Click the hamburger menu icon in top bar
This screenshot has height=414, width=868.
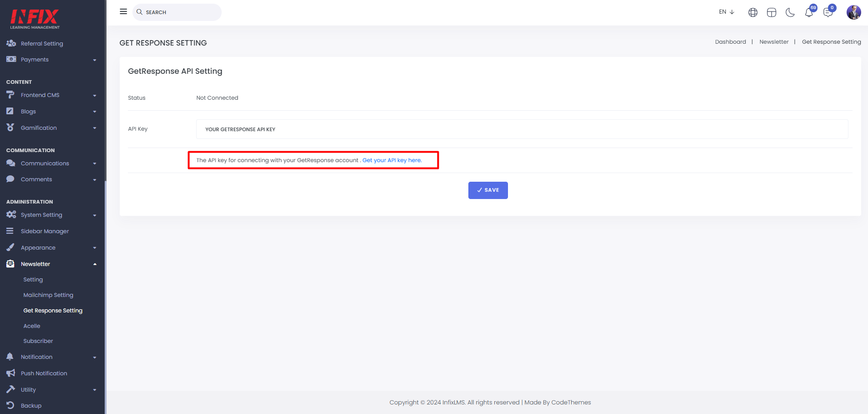coord(123,11)
